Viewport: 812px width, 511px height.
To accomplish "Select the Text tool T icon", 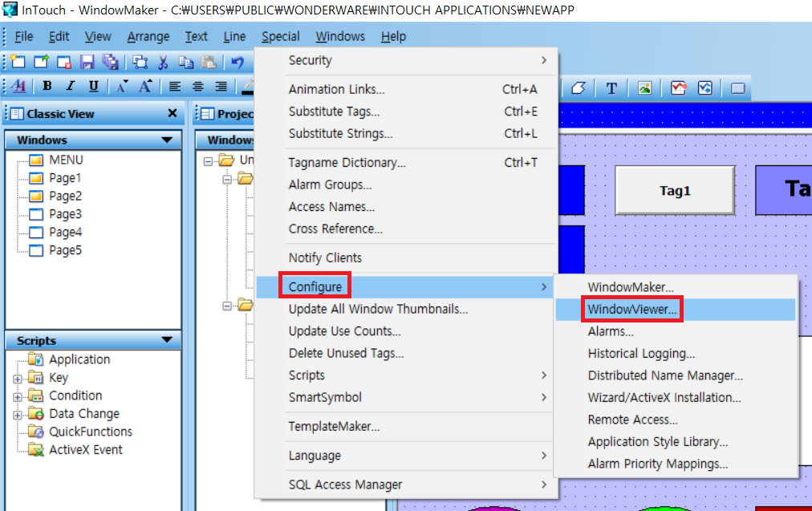I will coord(611,88).
